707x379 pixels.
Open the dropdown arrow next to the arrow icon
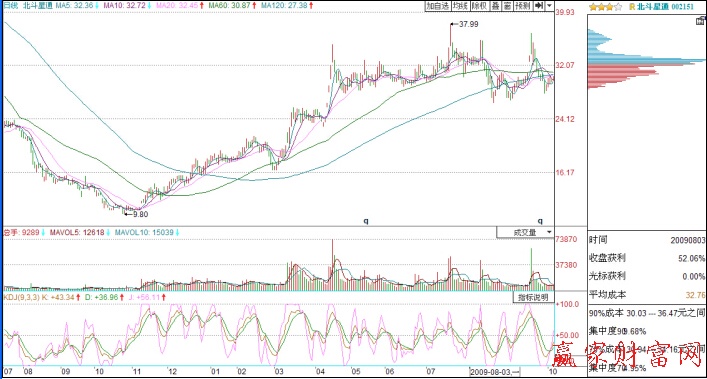point(549,6)
